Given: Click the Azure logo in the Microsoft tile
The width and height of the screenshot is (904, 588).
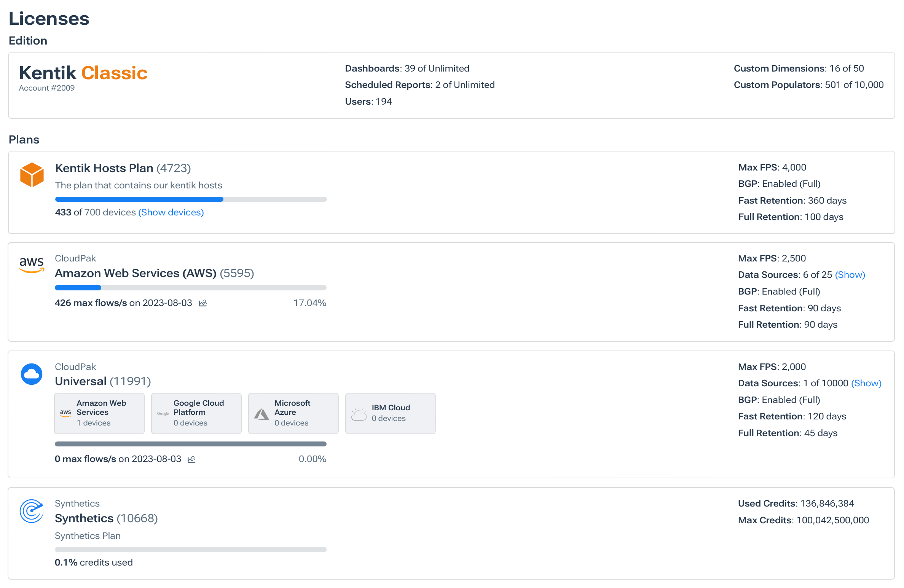Looking at the screenshot, I should tap(261, 413).
